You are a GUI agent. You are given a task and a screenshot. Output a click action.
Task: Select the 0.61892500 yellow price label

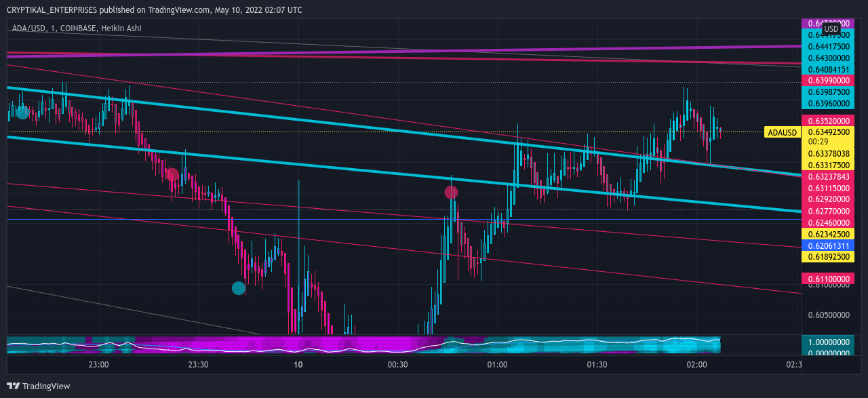pos(829,257)
